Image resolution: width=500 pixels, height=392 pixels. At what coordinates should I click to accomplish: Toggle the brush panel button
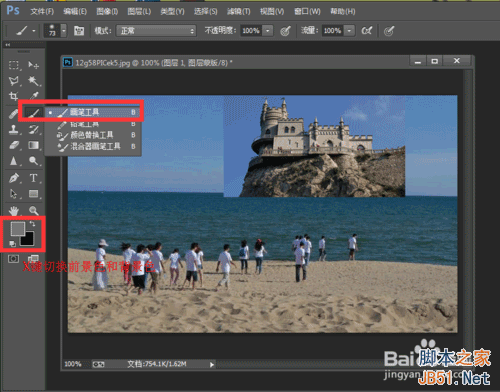79,31
